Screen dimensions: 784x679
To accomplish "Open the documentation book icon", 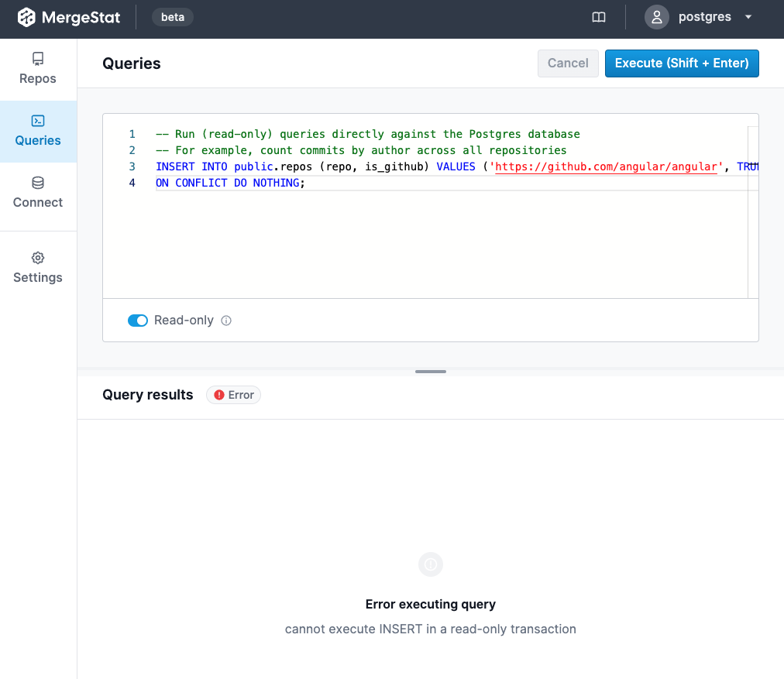I will coord(598,16).
